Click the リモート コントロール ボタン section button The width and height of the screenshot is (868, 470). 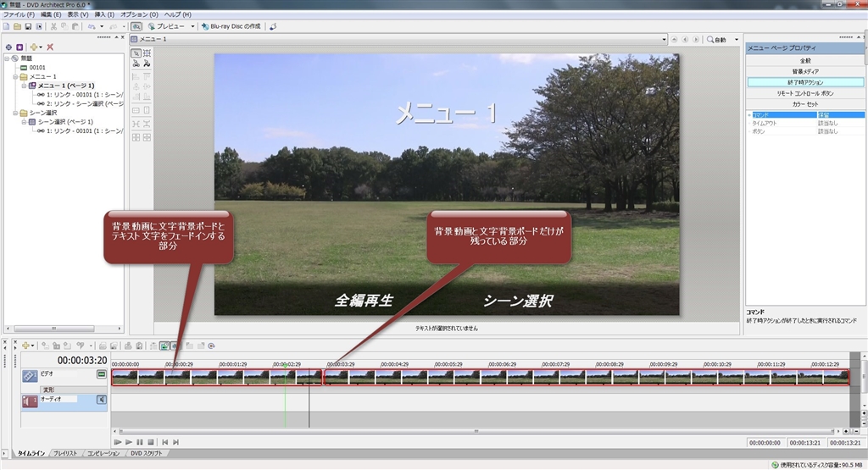click(x=805, y=93)
